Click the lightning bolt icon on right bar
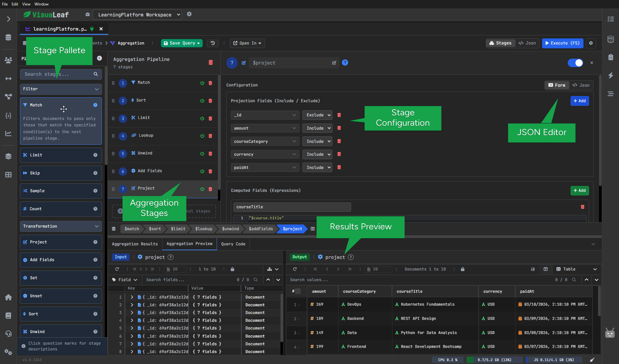The height and width of the screenshot is (364, 619). pyautogui.click(x=610, y=75)
